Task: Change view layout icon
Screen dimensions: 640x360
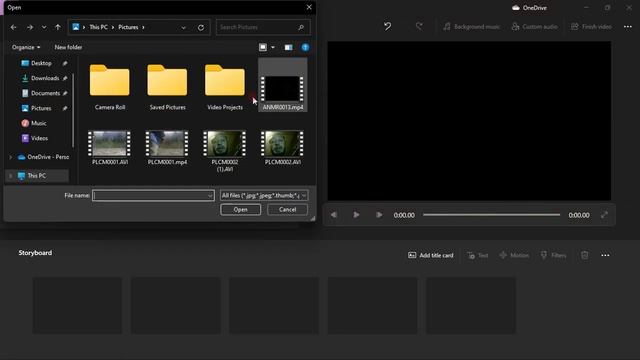Action: [263, 47]
